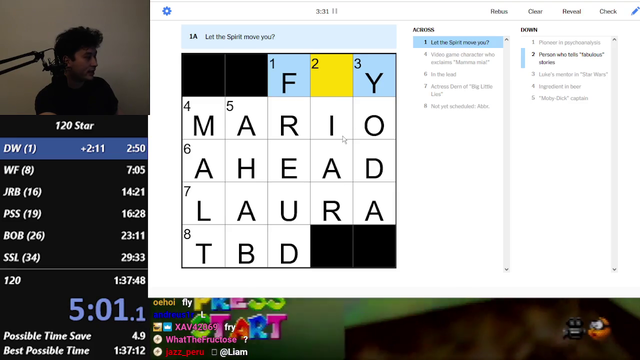The image size is (640, 360).
Task: Select grid square 1 containing F
Action: (x=289, y=76)
